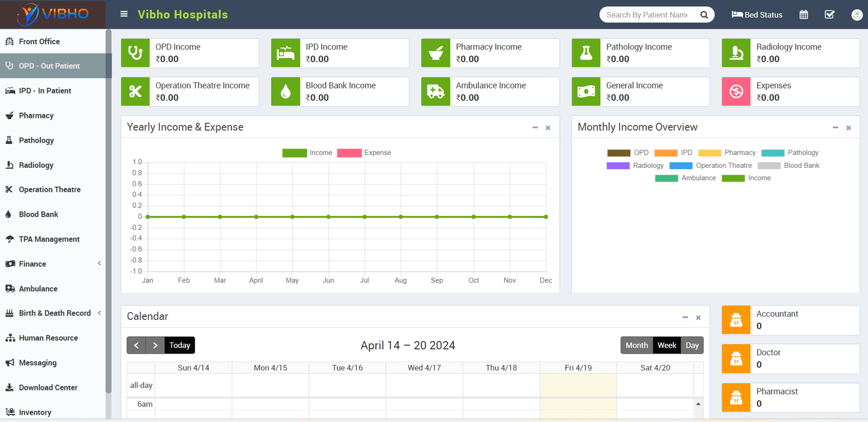Expand the Finance sidebar menu
868x422 pixels.
[x=53, y=264]
